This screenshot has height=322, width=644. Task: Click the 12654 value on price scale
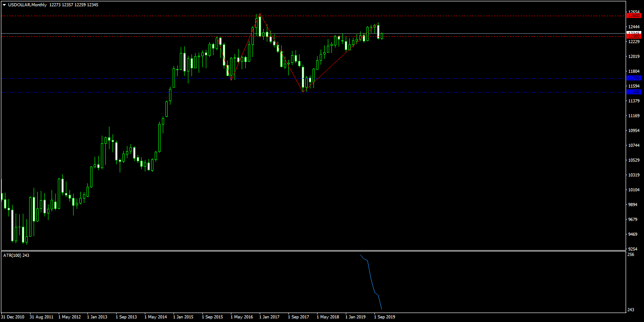click(634, 12)
